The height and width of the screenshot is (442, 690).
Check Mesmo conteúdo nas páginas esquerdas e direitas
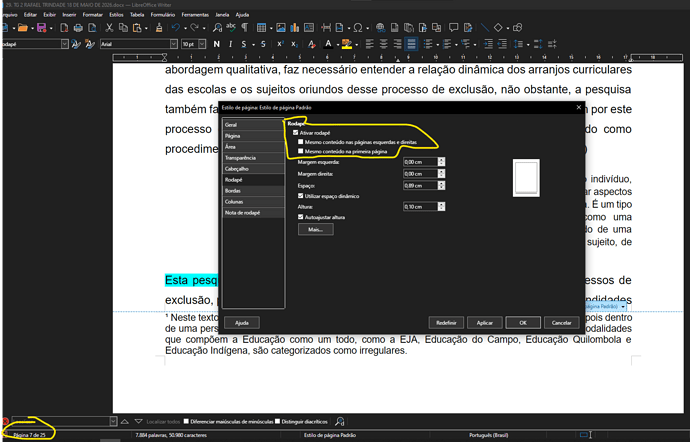(x=301, y=142)
